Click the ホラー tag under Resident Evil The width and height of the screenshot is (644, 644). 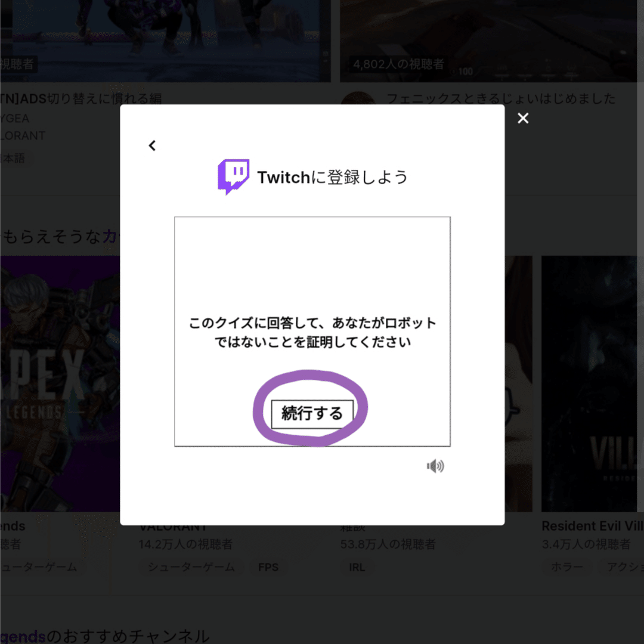click(567, 567)
